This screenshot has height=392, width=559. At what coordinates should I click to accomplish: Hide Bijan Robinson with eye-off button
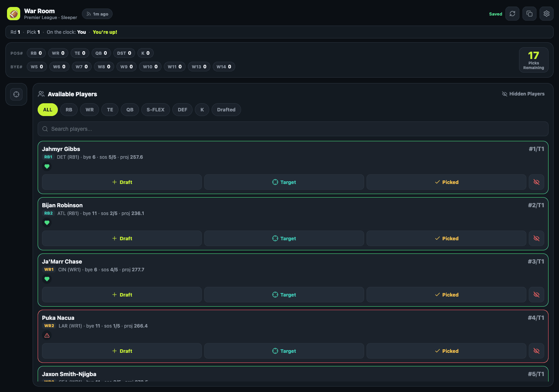click(x=536, y=238)
